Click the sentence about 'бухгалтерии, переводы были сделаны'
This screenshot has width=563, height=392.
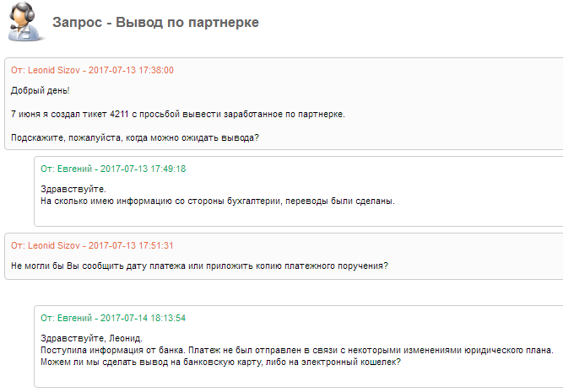click(x=218, y=201)
